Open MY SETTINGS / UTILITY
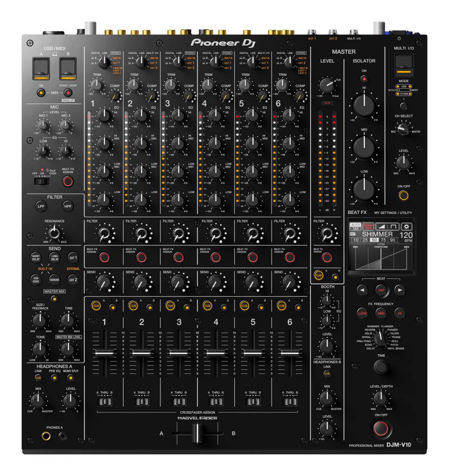This screenshot has height=476, width=449. (393, 213)
